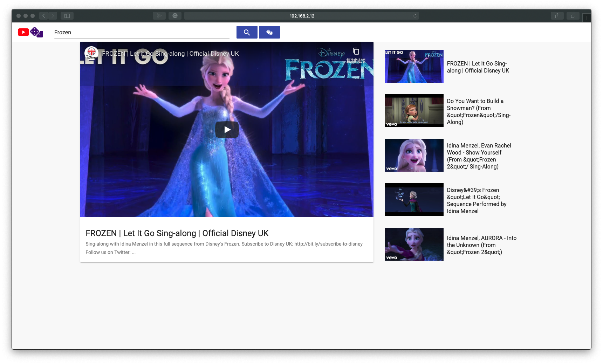This screenshot has width=603, height=364.
Task: Click the Disney UK channel avatar
Action: (x=91, y=54)
